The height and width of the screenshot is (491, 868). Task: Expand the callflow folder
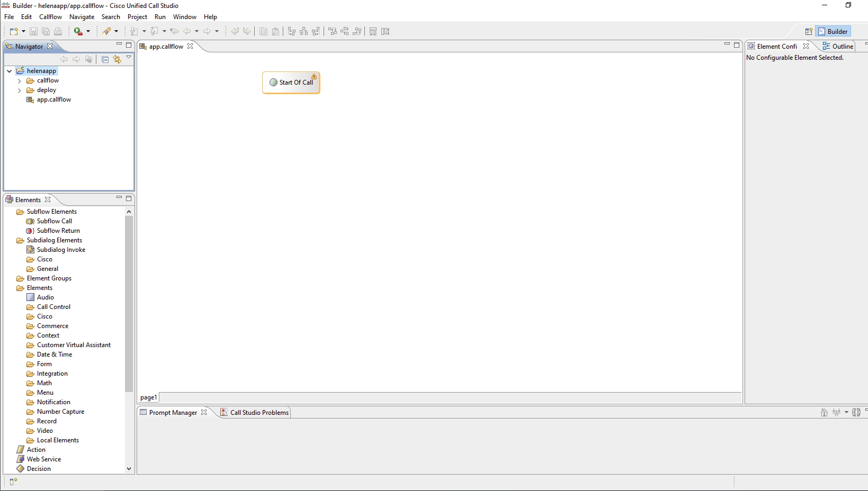(20, 81)
